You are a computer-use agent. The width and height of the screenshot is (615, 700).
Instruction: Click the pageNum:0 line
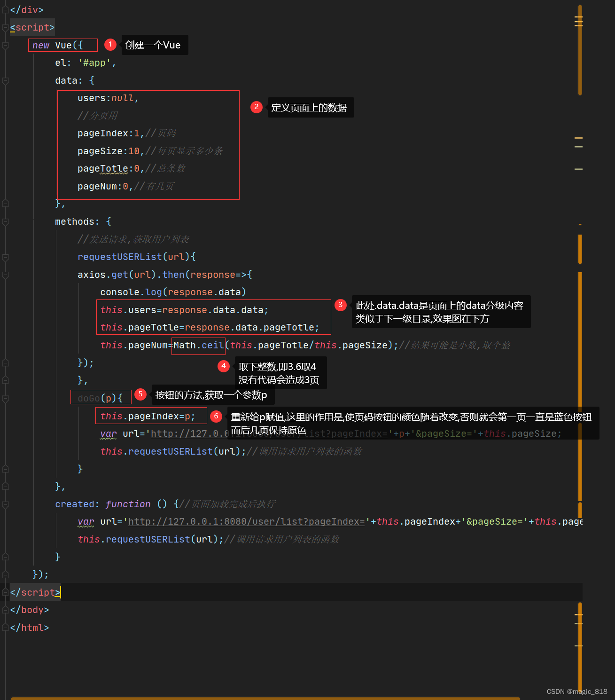[126, 187]
